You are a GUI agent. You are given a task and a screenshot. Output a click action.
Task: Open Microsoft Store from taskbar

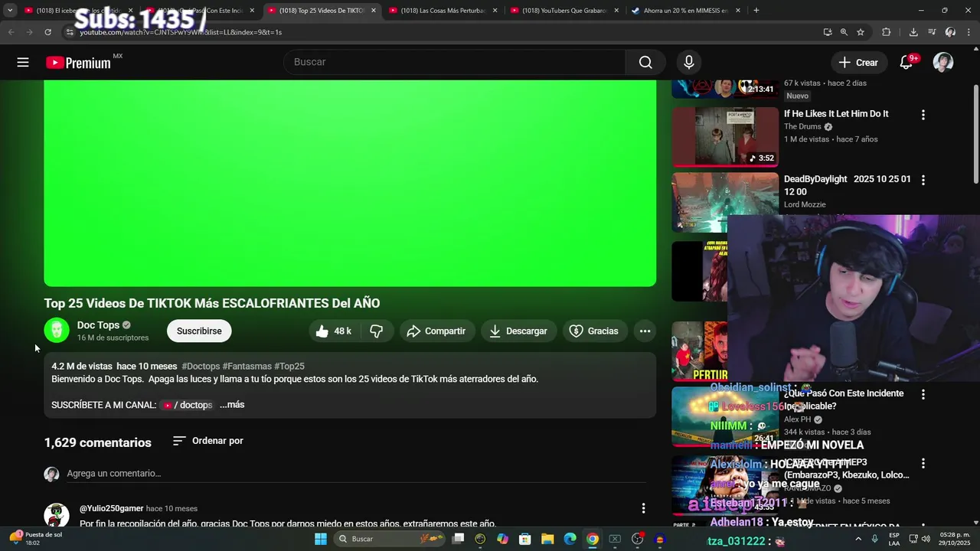tap(525, 539)
